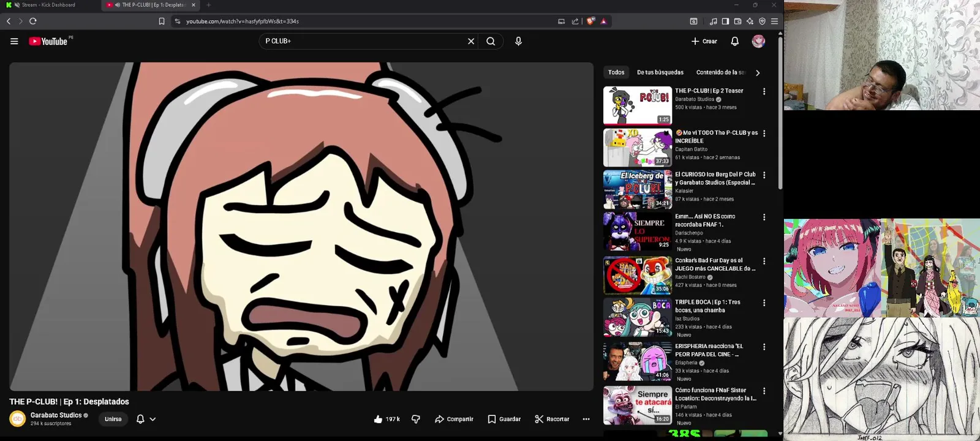Open more actions under the video

pyautogui.click(x=586, y=419)
